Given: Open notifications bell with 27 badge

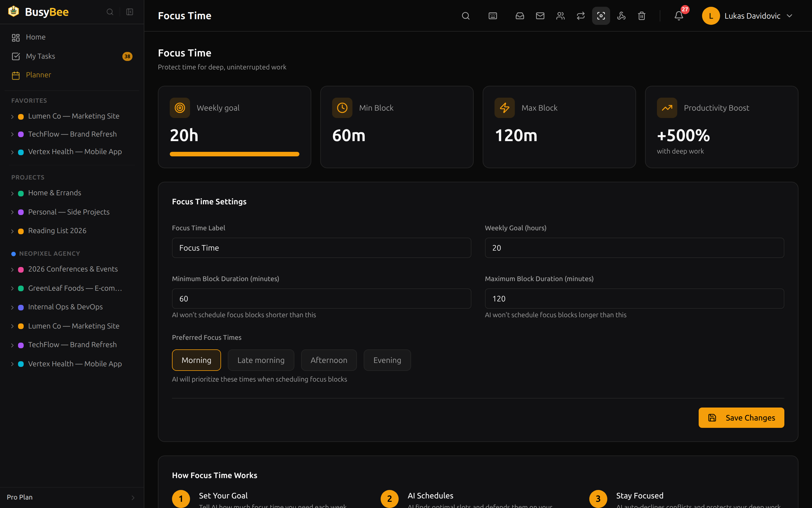Looking at the screenshot, I should [679, 16].
